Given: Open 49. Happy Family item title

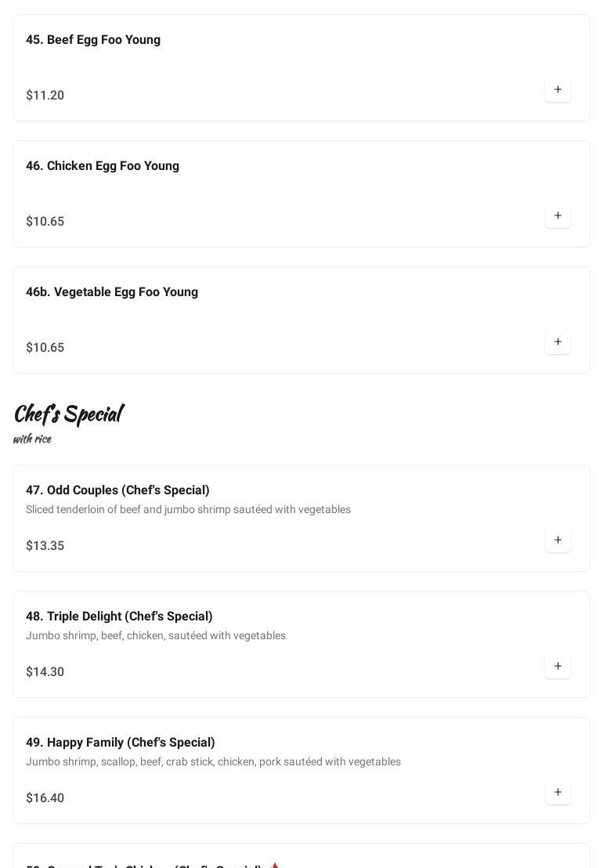Looking at the screenshot, I should coord(121,743).
